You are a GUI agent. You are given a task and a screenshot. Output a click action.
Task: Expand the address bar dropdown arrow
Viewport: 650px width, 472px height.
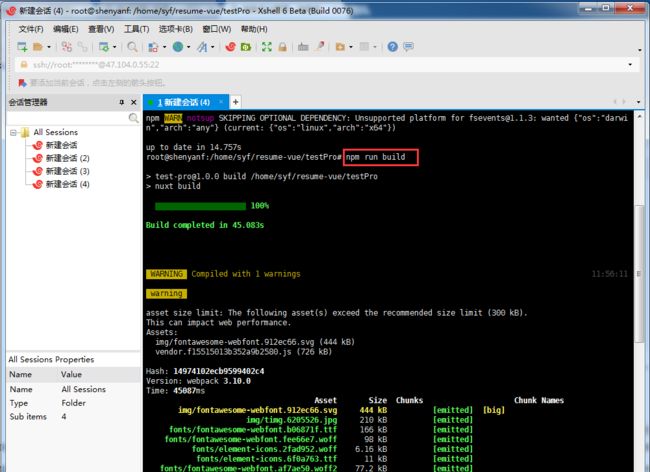pos(630,65)
